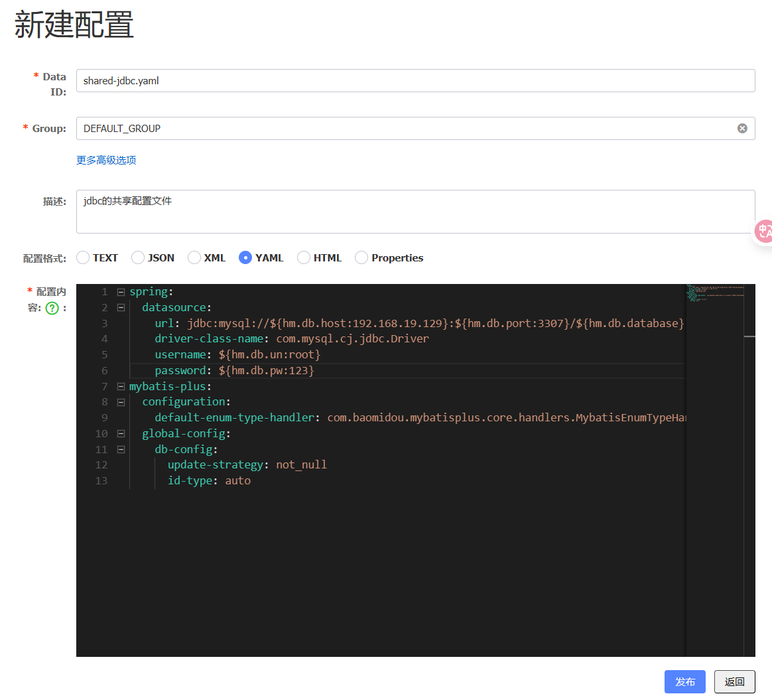Collapse the configuration block on line 8
This screenshot has height=700, width=772.
(x=121, y=402)
